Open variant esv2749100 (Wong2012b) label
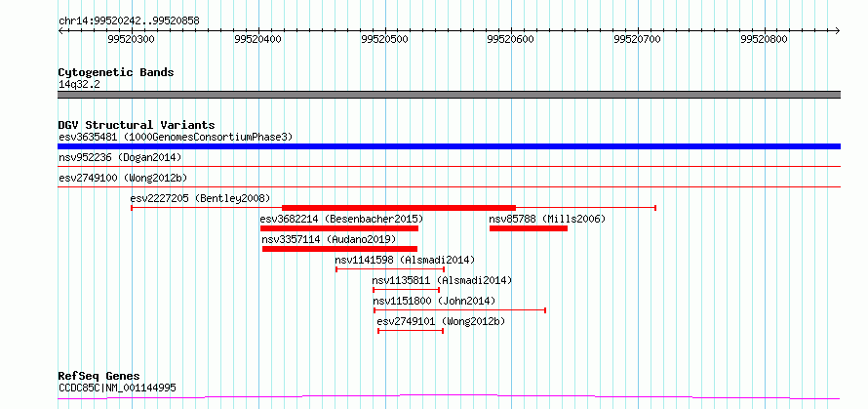868x409 pixels. coord(123,178)
